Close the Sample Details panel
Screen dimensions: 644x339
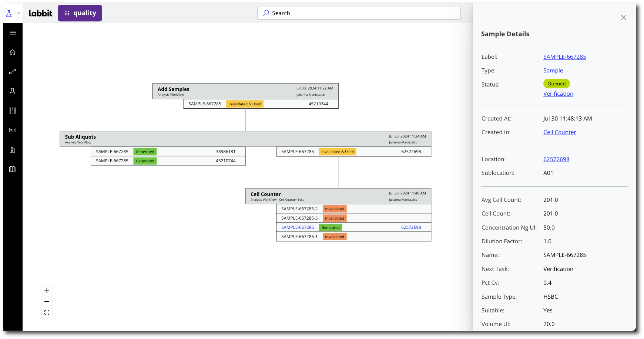tap(624, 17)
